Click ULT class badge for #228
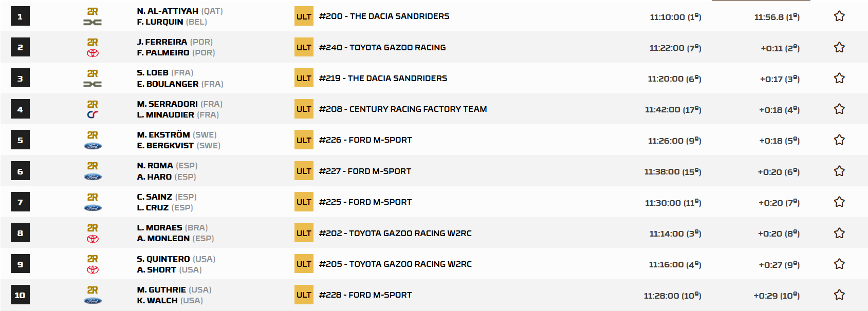 [304, 295]
